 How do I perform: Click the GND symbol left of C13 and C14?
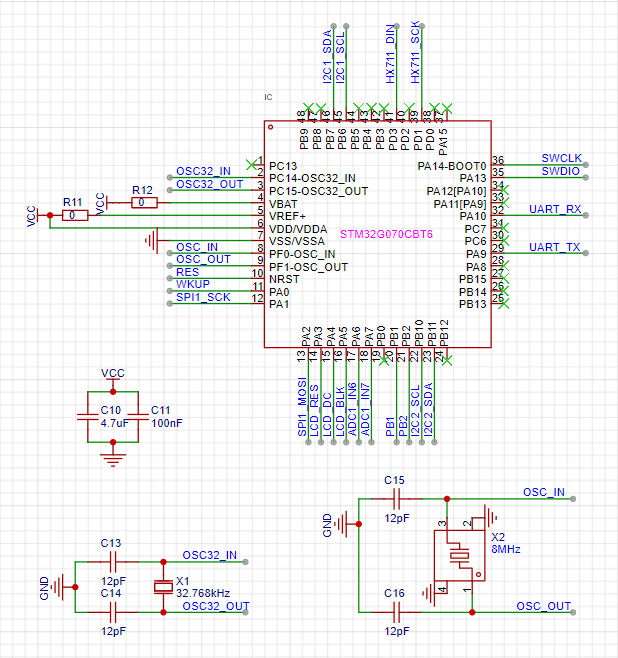[x=58, y=587]
